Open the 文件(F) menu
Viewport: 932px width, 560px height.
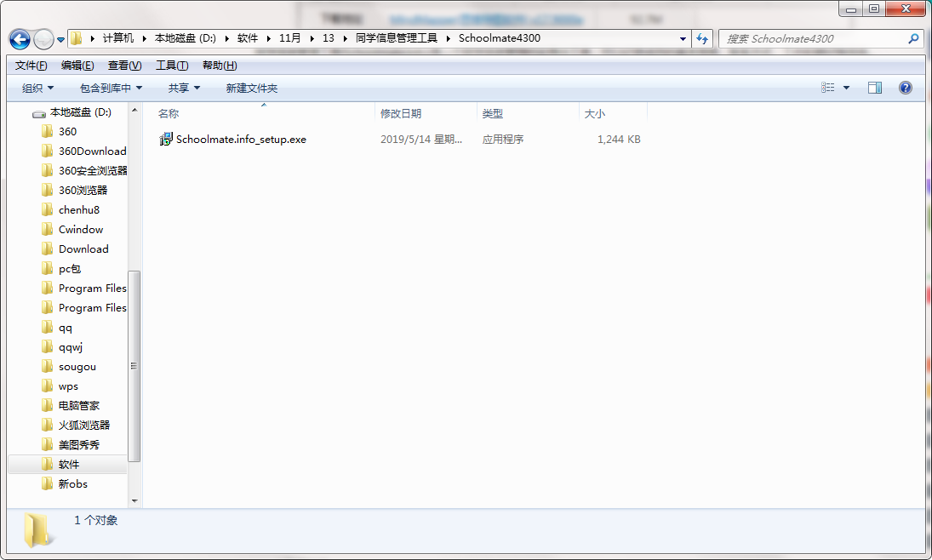pos(31,66)
